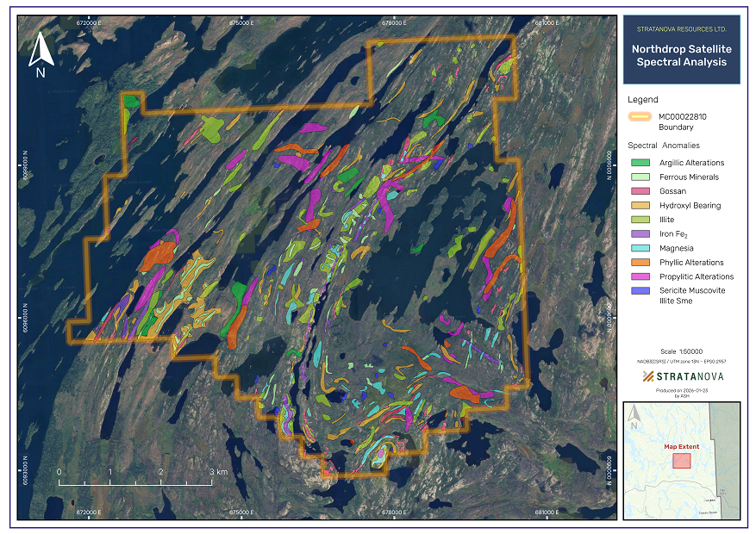The image size is (756, 534).
Task: Select the STRATANOVA RESOURCES LTD. header
Action: click(682, 28)
